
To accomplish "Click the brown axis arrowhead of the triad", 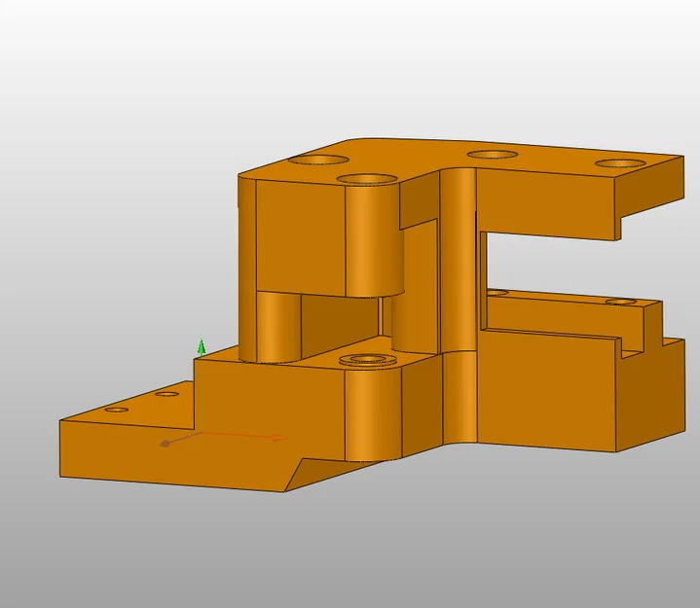I will pyautogui.click(x=165, y=443).
